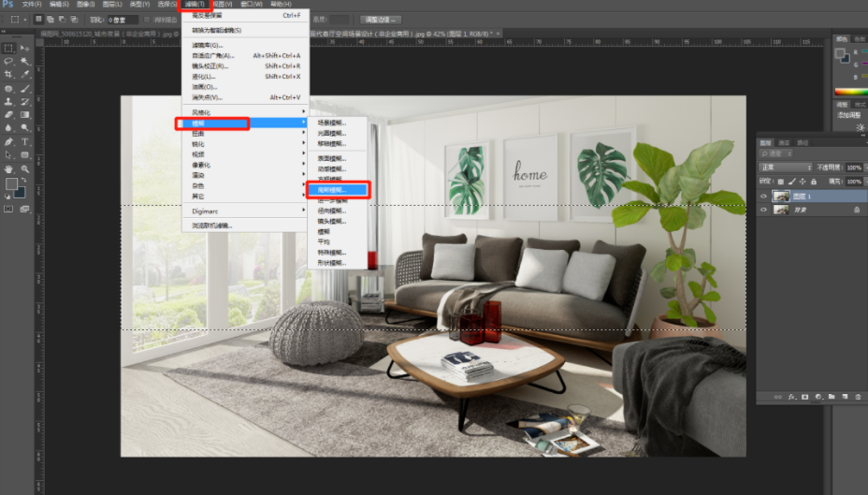Click the Brightness/Contrast adjustment icon
This screenshot has height=495, width=868.
click(861, 127)
